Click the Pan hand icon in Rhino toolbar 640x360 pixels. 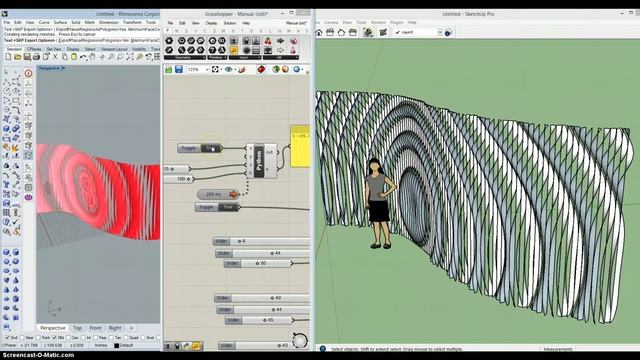tap(93, 57)
